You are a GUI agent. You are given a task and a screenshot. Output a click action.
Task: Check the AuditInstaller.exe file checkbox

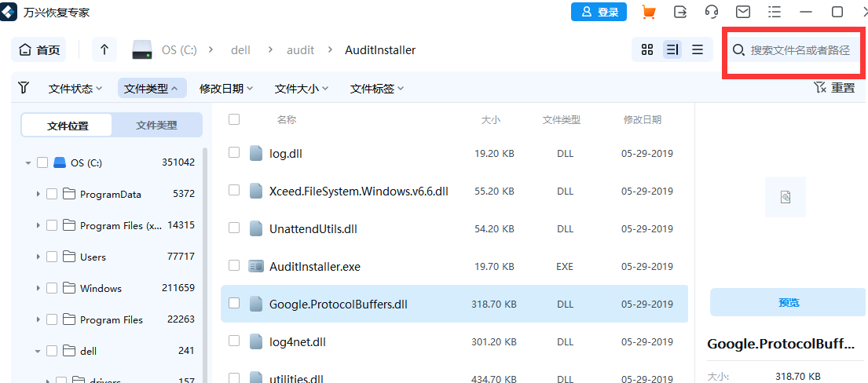[234, 266]
